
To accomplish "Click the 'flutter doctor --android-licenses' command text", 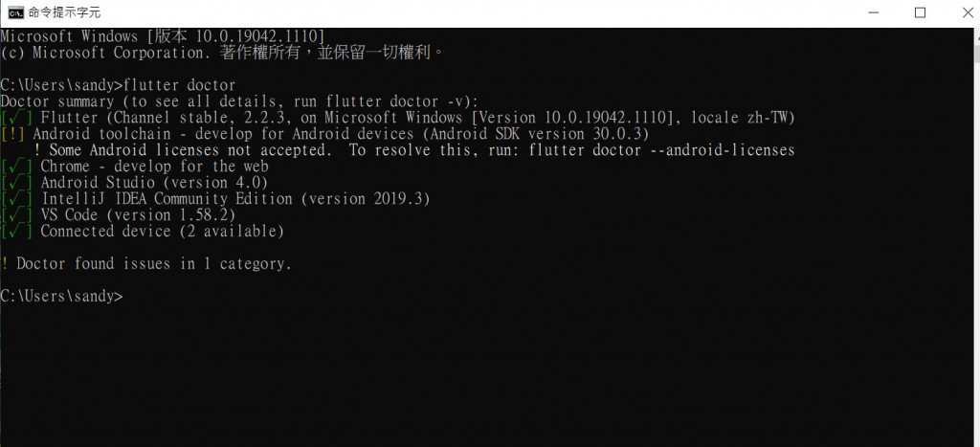I will (661, 150).
